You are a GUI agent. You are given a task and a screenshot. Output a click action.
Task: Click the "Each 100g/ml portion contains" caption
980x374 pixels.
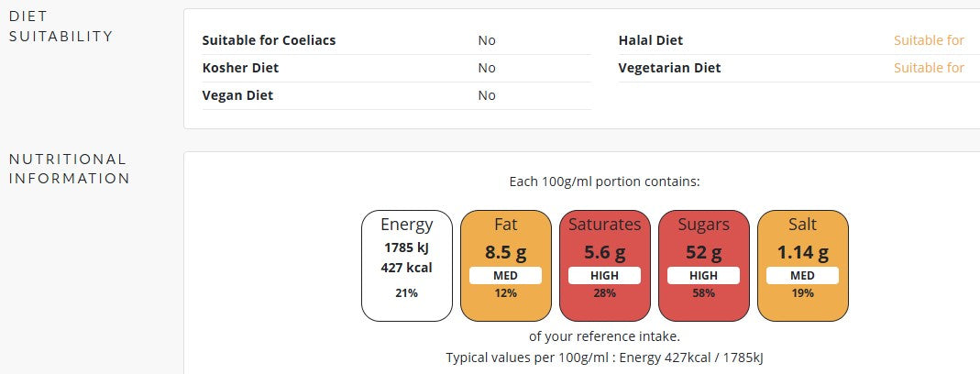604,181
